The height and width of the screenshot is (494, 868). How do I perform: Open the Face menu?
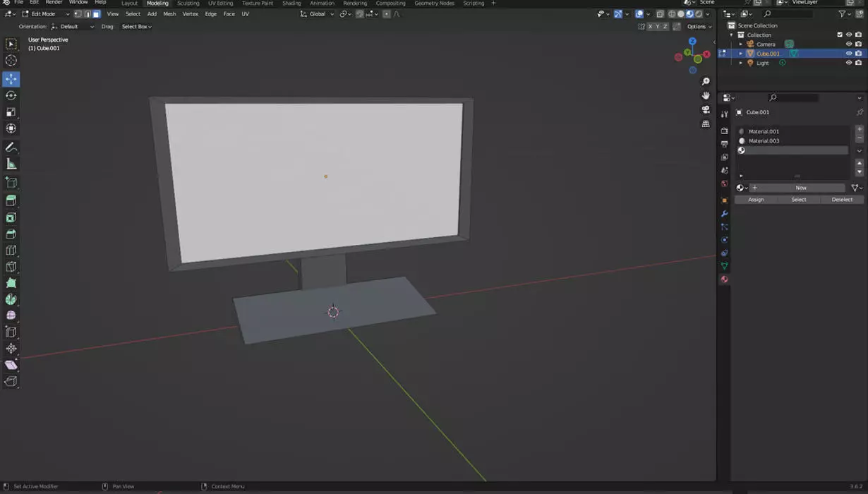click(x=229, y=14)
